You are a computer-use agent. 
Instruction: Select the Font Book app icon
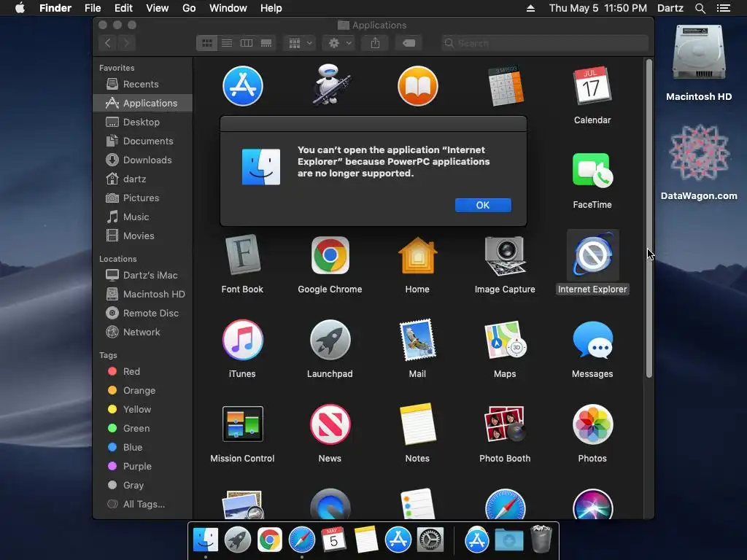click(242, 255)
